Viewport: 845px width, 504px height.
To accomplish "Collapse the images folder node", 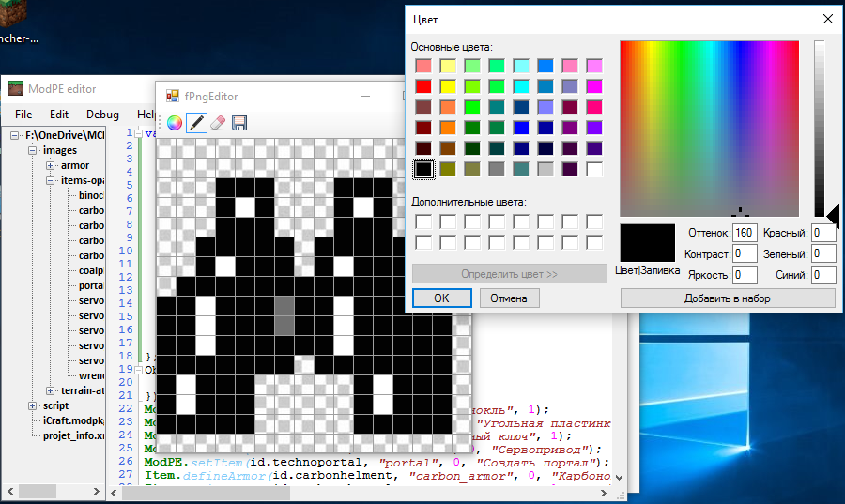I will pyautogui.click(x=34, y=150).
